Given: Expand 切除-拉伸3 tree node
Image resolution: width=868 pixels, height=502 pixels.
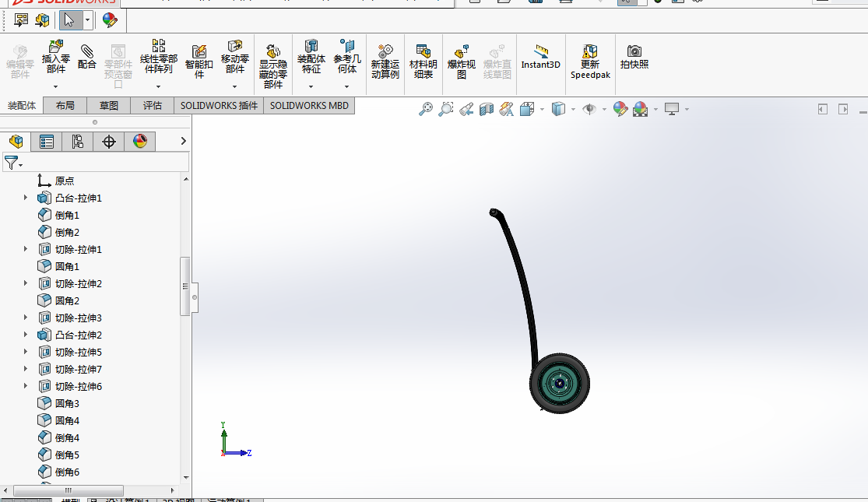Looking at the screenshot, I should pos(25,318).
